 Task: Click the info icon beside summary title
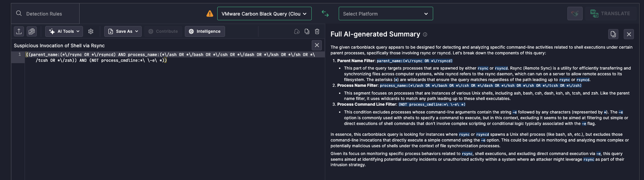pyautogui.click(x=425, y=34)
